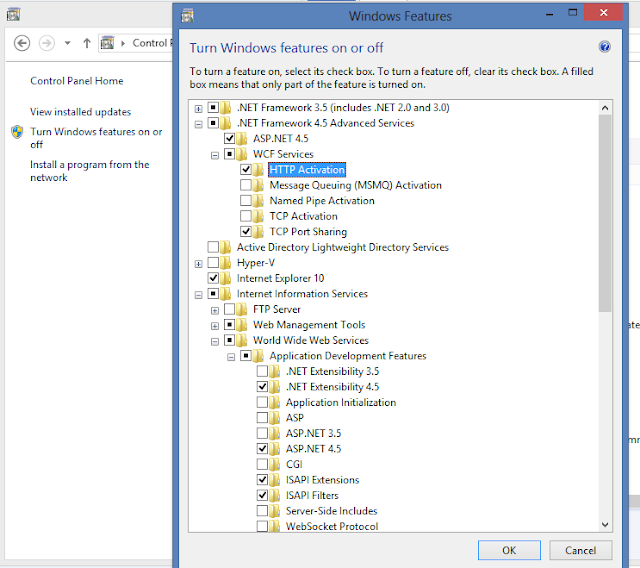This screenshot has height=568, width=640.
Task: Click the shield icon beside Turn Windows features
Action: [17, 132]
